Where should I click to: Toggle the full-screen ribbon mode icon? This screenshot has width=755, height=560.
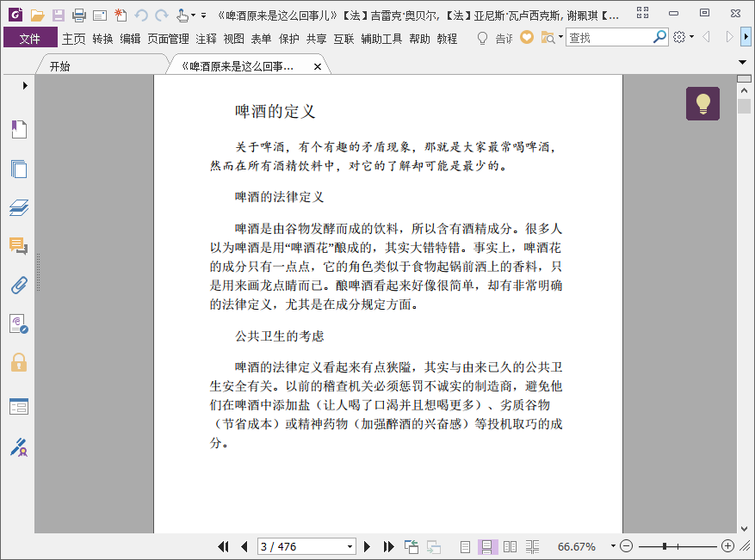pyautogui.click(x=642, y=13)
